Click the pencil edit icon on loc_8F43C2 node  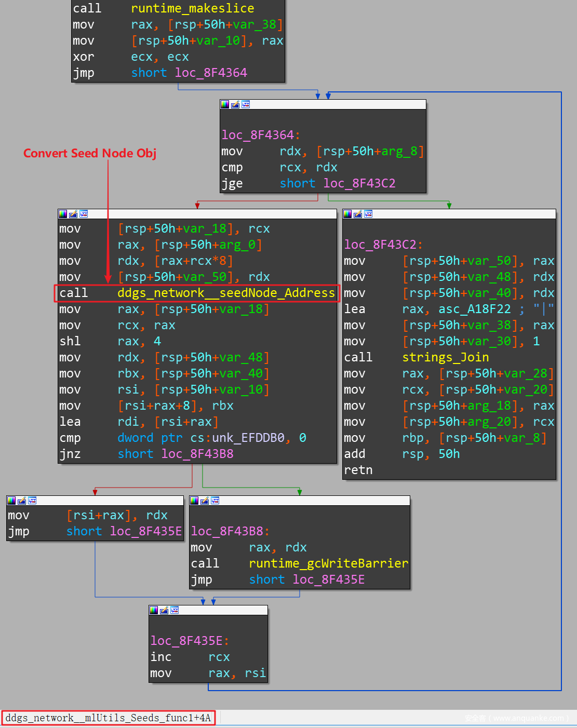(358, 214)
